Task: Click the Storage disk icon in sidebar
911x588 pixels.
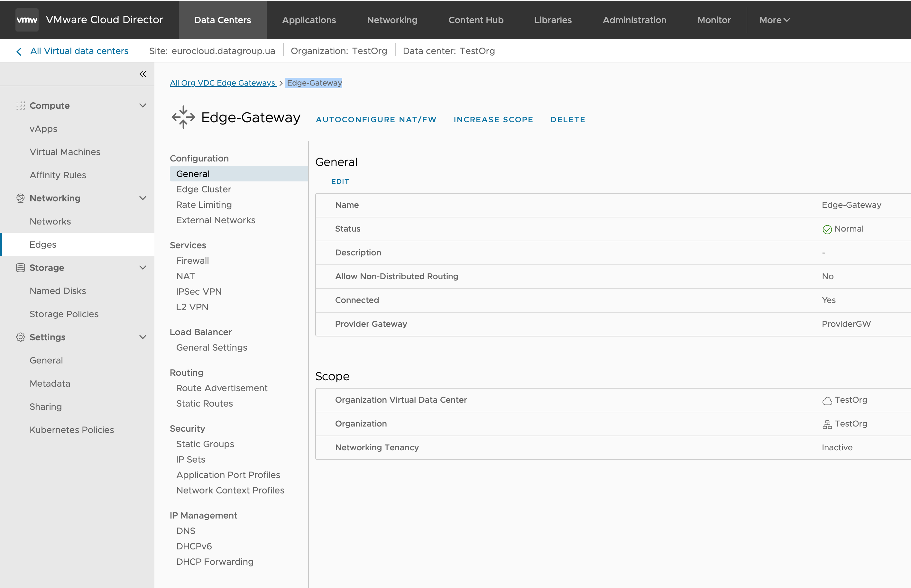Action: 21,268
